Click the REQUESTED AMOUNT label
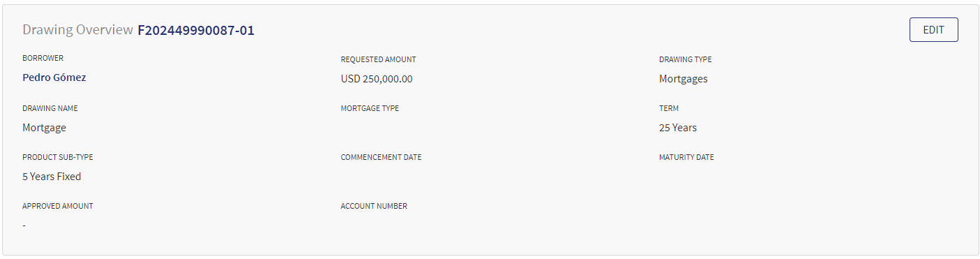This screenshot has width=980, height=259. [x=379, y=60]
